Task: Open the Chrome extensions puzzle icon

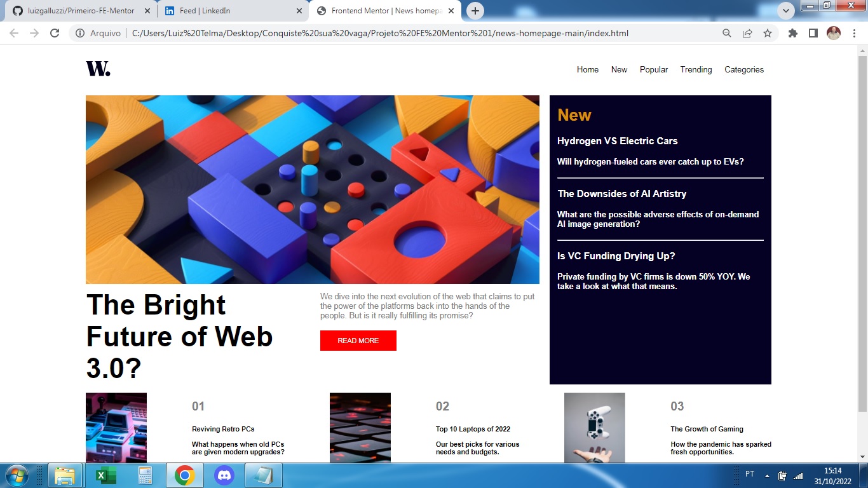Action: [x=793, y=33]
